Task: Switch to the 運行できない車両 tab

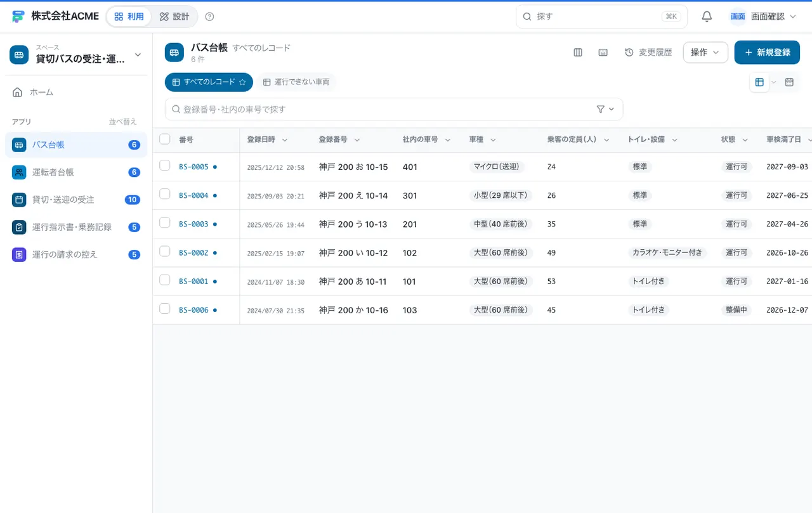Action: (x=296, y=82)
